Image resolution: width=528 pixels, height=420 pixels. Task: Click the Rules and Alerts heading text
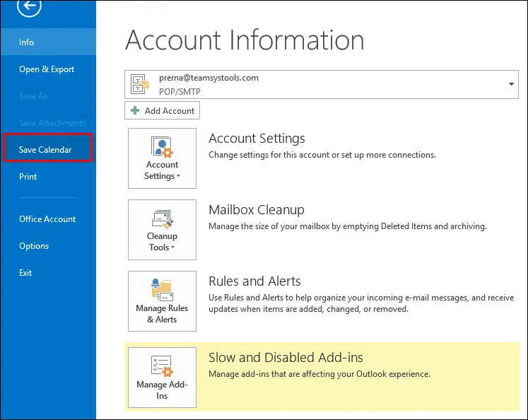[x=254, y=281]
